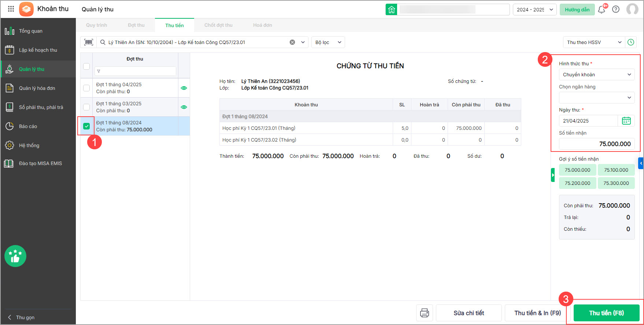
Task: Switch to the Quy trình tab
Action: [x=97, y=25]
